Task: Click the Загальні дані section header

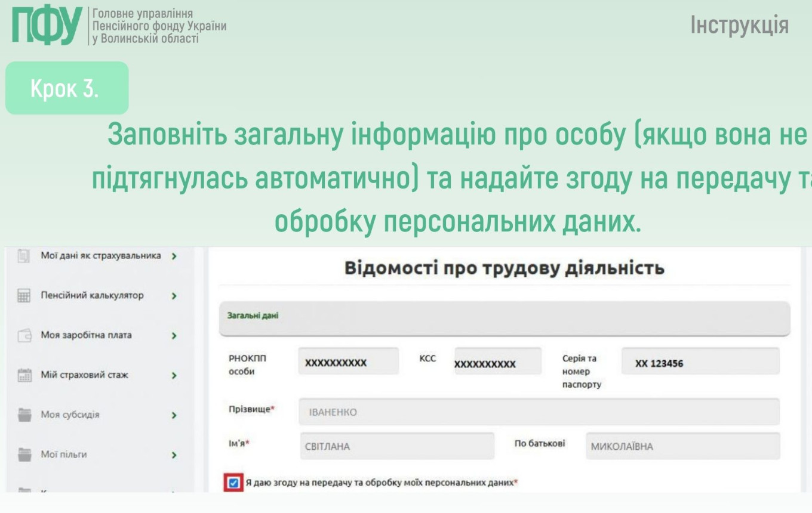Action: tap(505, 317)
